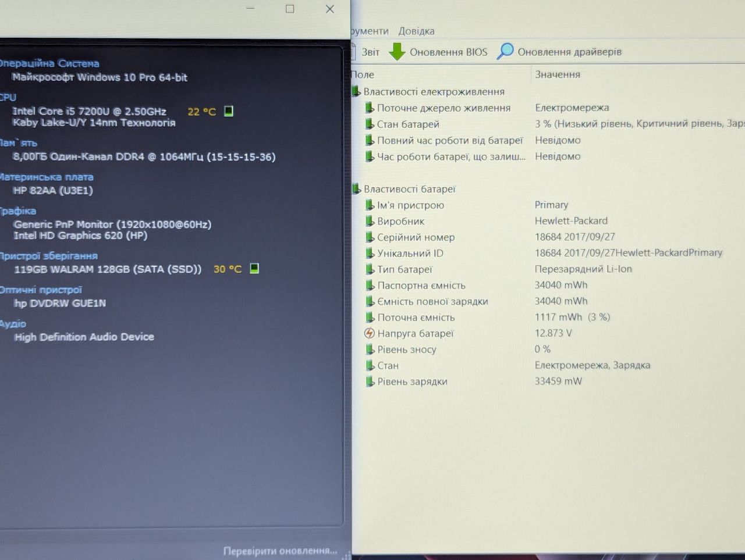This screenshot has height=560, width=745.
Task: Click 8,00ГБ Один-Канал DDR4 memory entry
Action: 144,156
